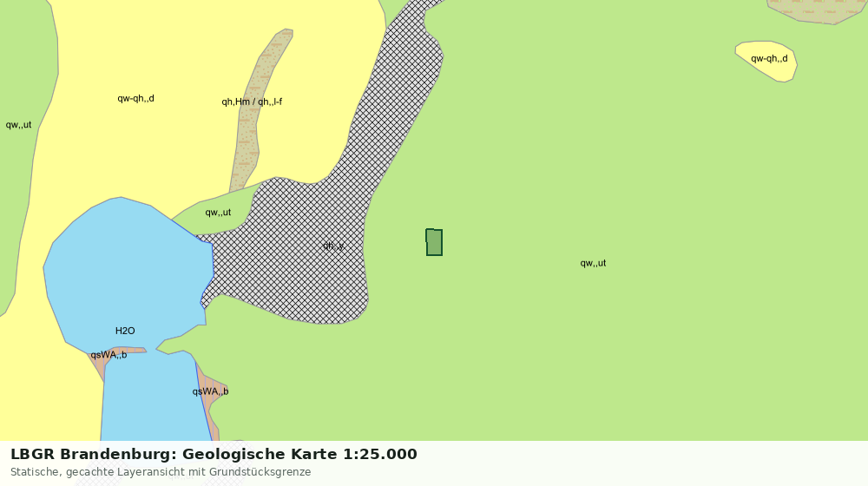Click the dark green parcel boundary polygon
Viewport: 868px width, 486px height.
click(434, 242)
